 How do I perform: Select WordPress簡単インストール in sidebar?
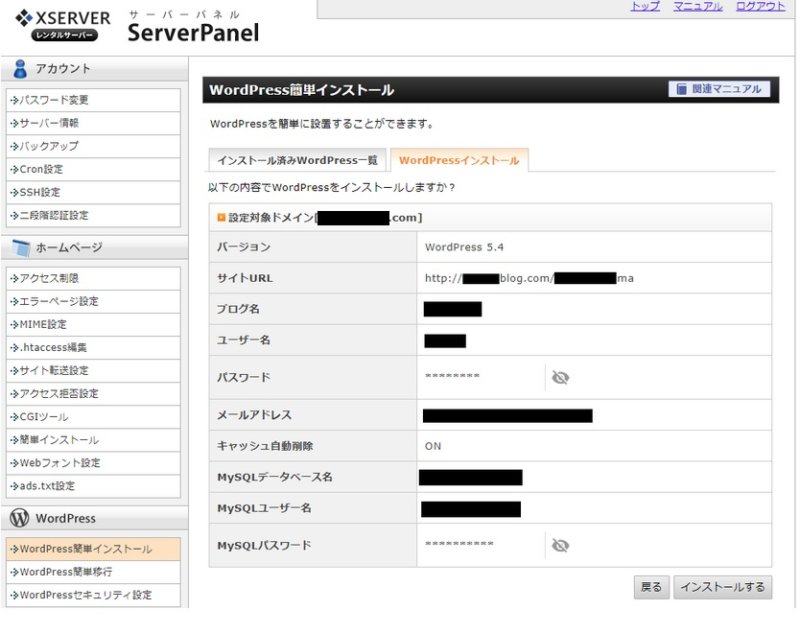click(93, 549)
